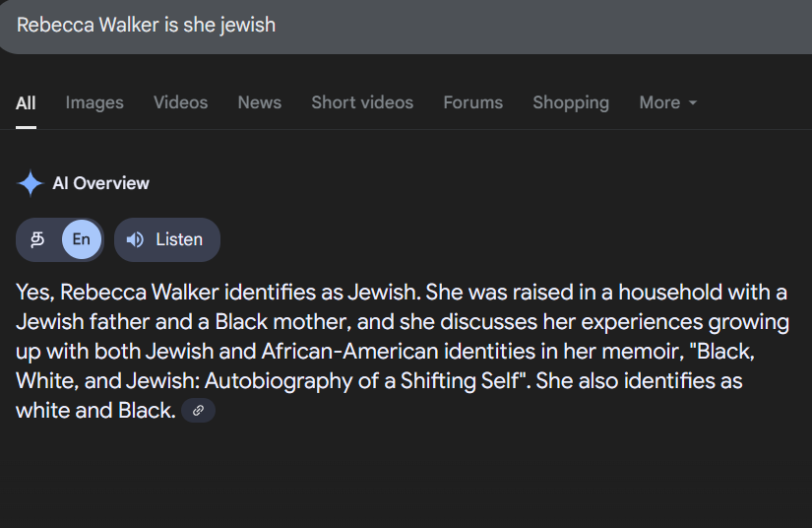Open the More menu label
The width and height of the screenshot is (812, 528).
[659, 102]
